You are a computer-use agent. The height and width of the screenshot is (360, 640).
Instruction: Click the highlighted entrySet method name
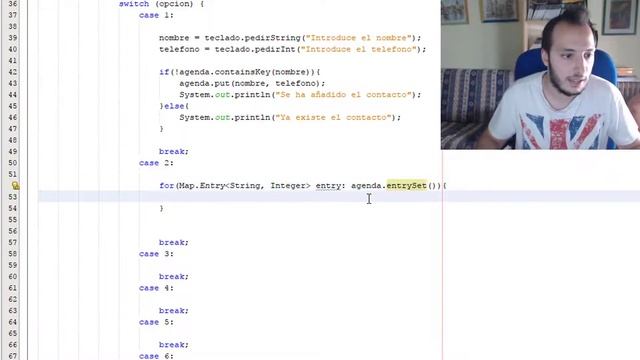tap(407, 186)
